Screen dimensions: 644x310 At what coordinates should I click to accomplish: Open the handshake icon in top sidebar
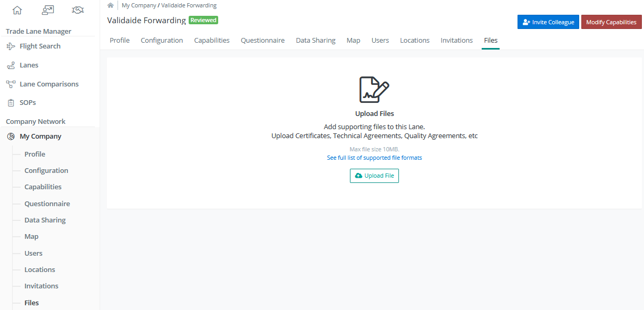(x=78, y=10)
